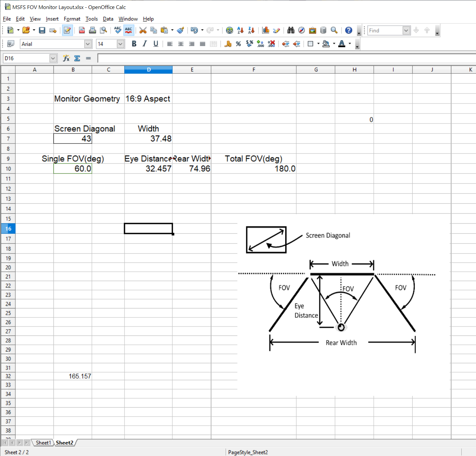Toggle Bold formatting
476x456 pixels.
tap(134, 44)
